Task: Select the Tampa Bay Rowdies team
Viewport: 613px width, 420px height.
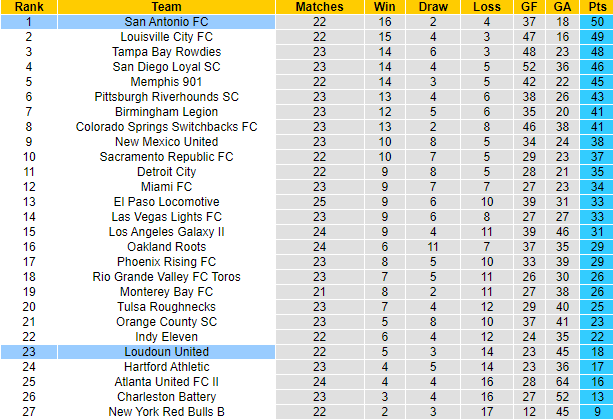Action: pos(166,51)
